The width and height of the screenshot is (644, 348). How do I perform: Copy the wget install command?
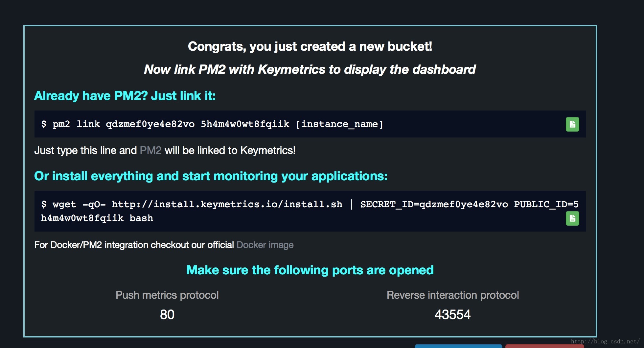pyautogui.click(x=572, y=218)
